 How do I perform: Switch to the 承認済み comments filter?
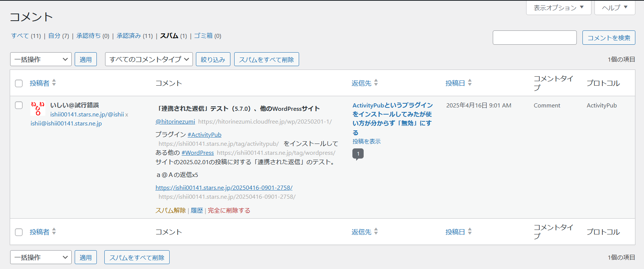pos(129,36)
